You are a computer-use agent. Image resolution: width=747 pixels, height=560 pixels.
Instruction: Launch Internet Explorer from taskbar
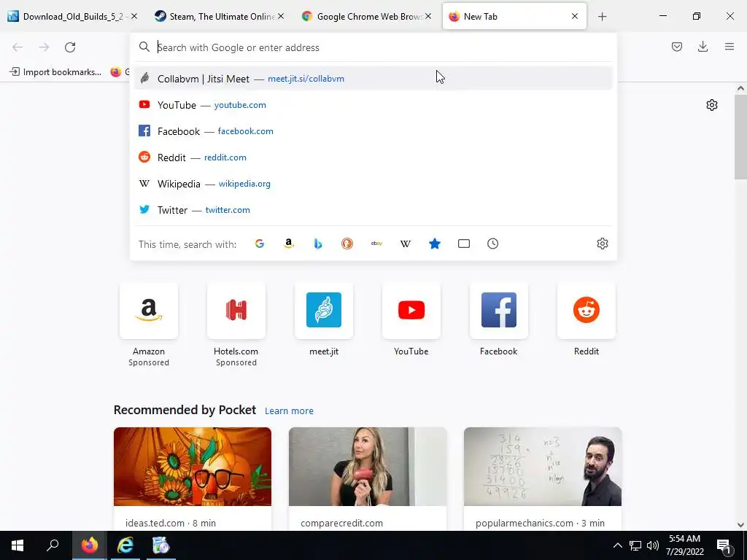pyautogui.click(x=125, y=545)
